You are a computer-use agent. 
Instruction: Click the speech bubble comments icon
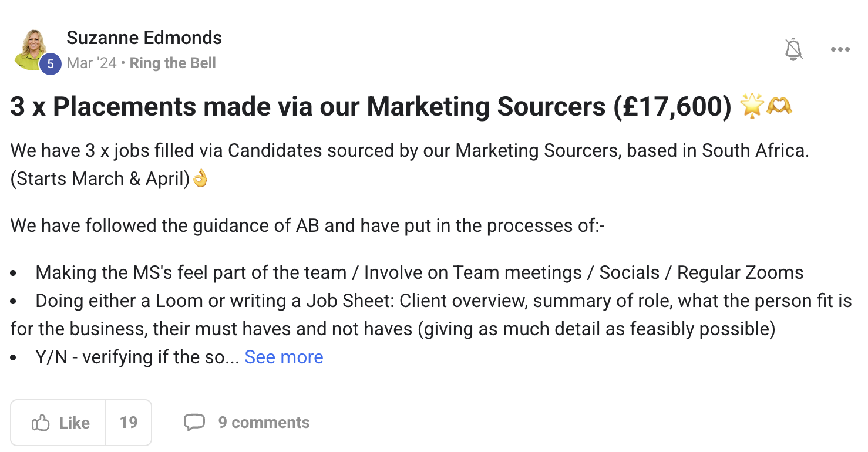(x=194, y=423)
